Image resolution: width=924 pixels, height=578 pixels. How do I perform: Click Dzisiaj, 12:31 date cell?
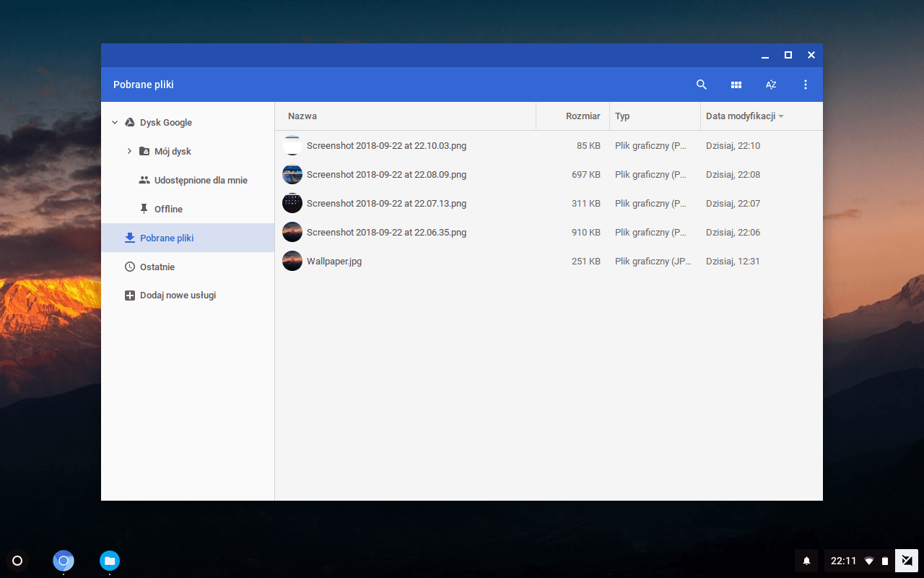tap(733, 261)
